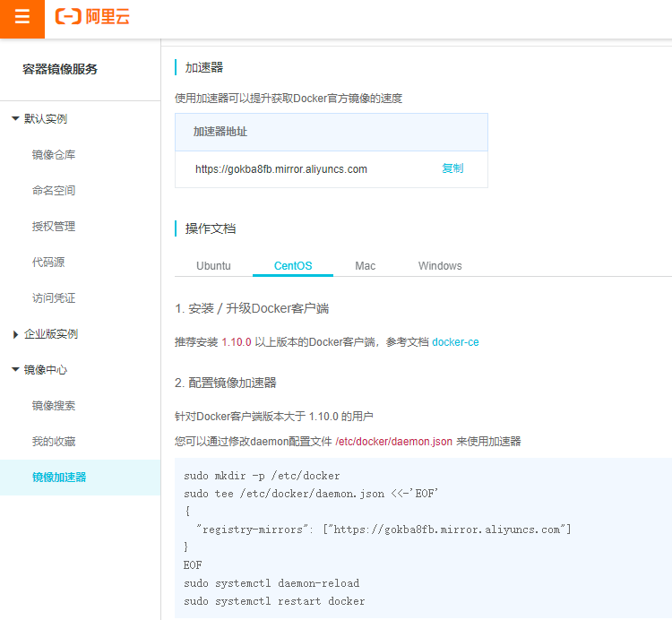Open 访问凭证 in sidebar

point(54,297)
